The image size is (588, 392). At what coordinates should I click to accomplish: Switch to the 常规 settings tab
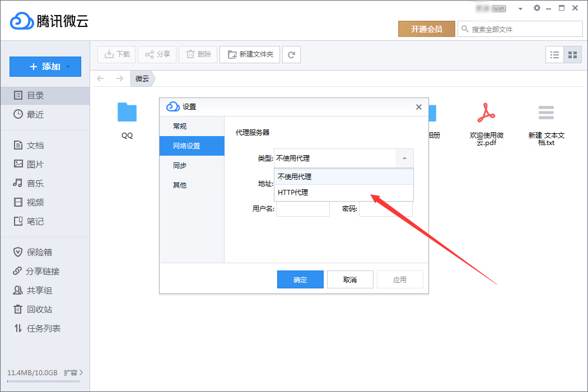[x=180, y=126]
